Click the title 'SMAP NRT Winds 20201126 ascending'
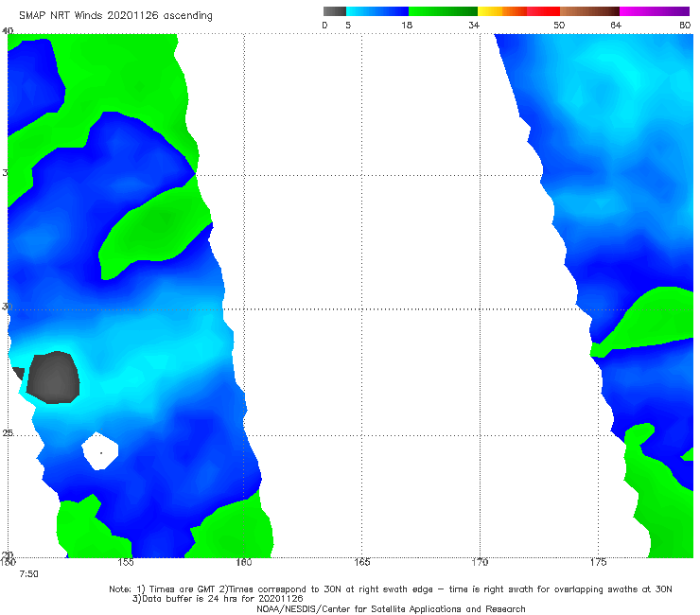Viewport: 700px width, 615px height. point(115,16)
